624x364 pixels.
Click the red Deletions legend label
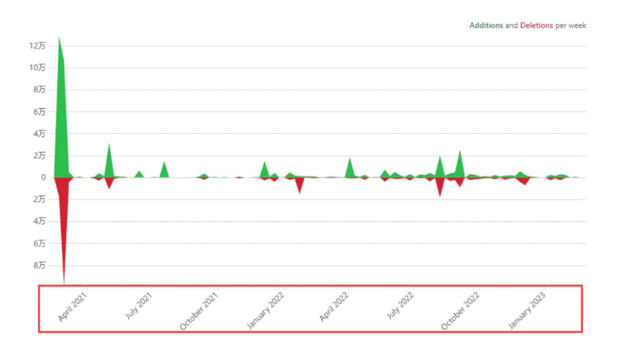[x=537, y=26]
